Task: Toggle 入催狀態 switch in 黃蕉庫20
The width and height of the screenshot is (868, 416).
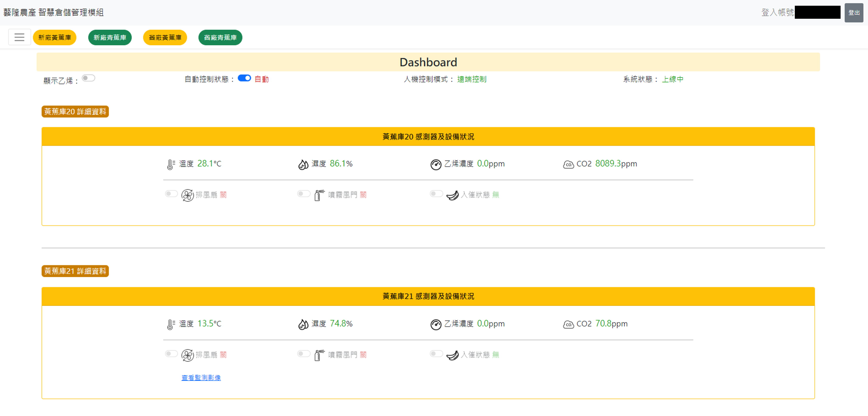Action: 436,194
